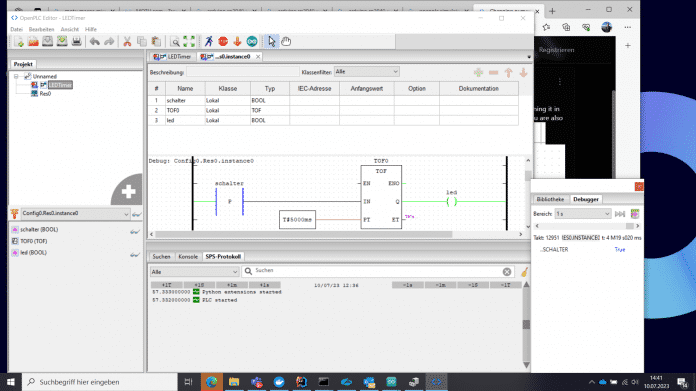Click the debugger timeline horizontal scrollbar

pos(587,226)
